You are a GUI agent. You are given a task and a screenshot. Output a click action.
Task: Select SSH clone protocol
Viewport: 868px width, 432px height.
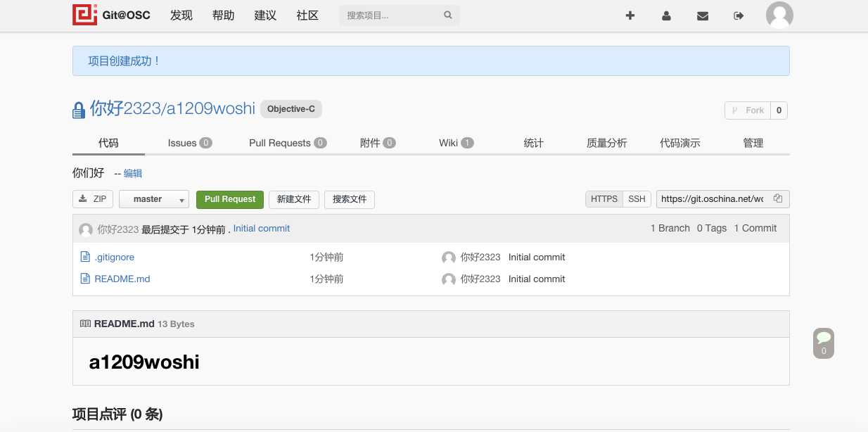[x=637, y=199]
